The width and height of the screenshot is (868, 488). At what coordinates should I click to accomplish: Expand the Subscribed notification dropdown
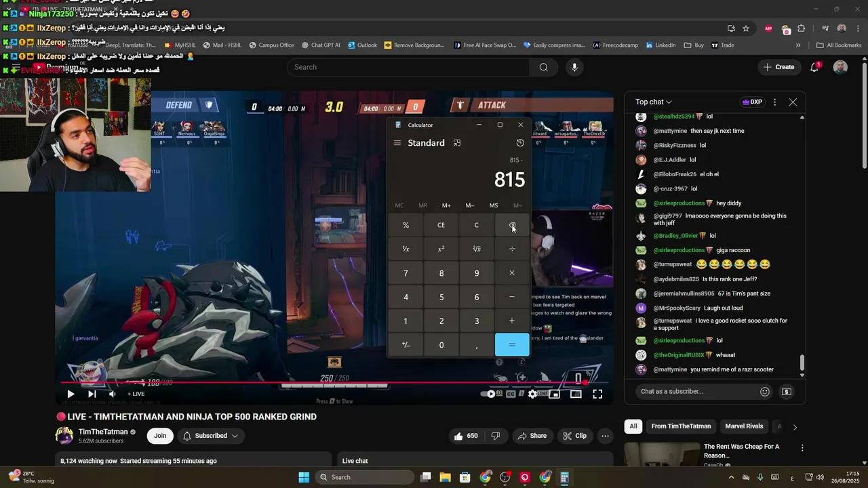click(210, 436)
